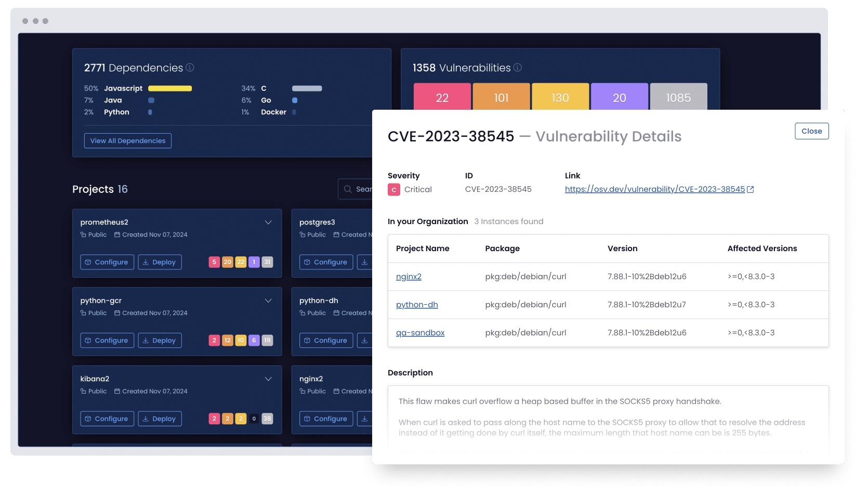Image resolution: width=868 pixels, height=494 pixels.
Task: Open the nginx2 project link in table
Action: tap(409, 277)
